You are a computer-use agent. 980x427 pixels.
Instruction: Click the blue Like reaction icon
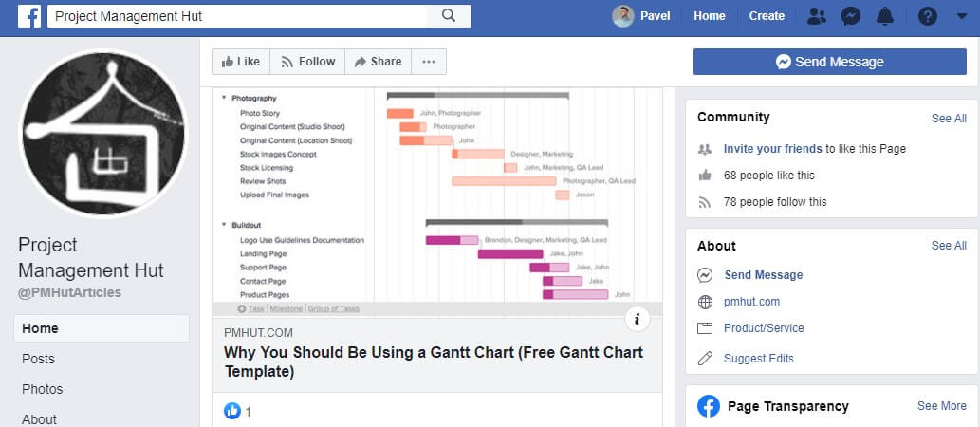pos(231,411)
